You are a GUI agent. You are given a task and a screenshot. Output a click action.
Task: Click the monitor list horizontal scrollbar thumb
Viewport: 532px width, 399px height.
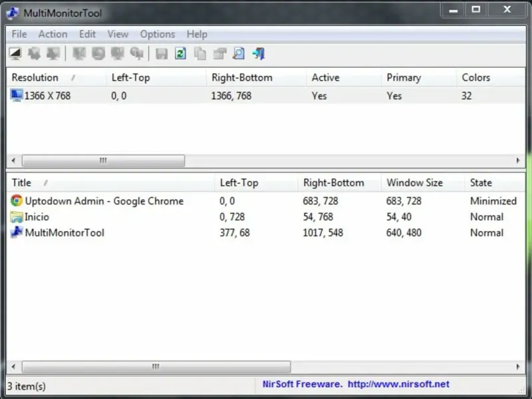click(x=104, y=160)
